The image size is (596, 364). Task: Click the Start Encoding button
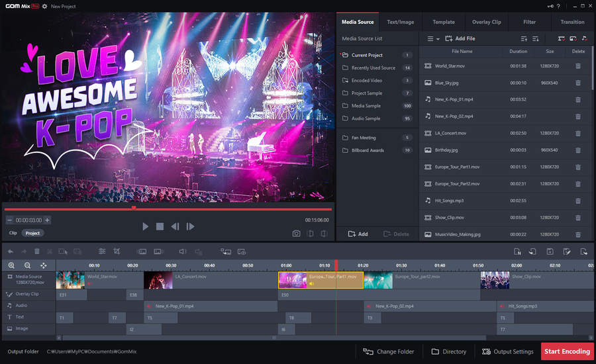point(568,351)
